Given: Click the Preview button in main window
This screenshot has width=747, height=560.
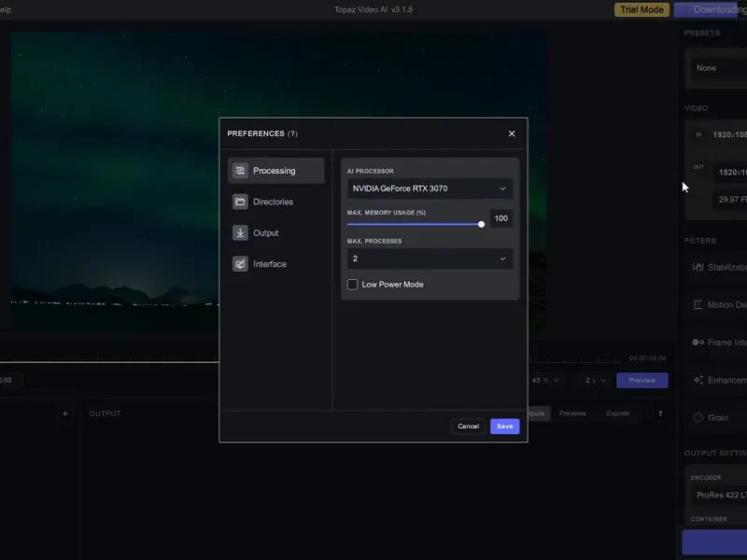Looking at the screenshot, I should pyautogui.click(x=642, y=381).
